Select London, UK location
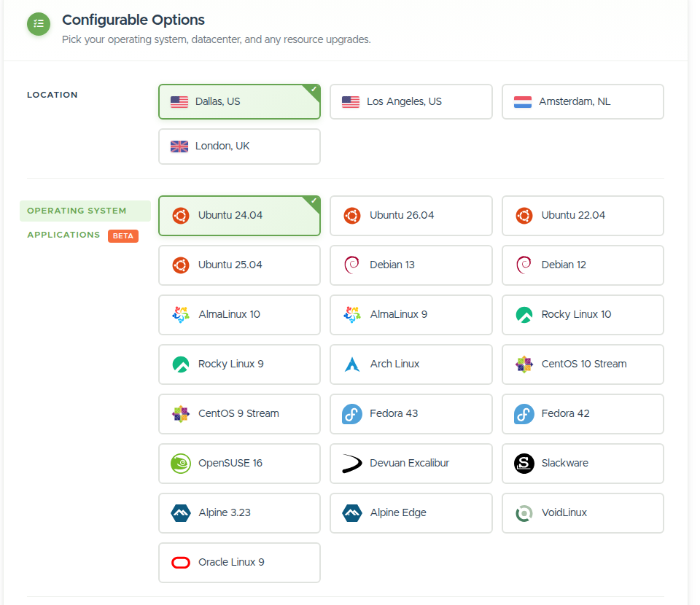Screen dimensions: 700x605 [239, 147]
